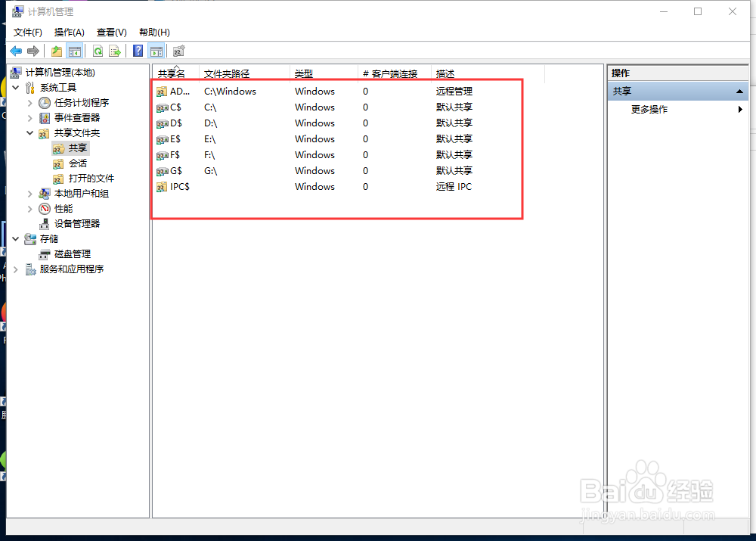Toggle the Show/Hide Action Pane icon
This screenshot has width=756, height=541.
[156, 51]
